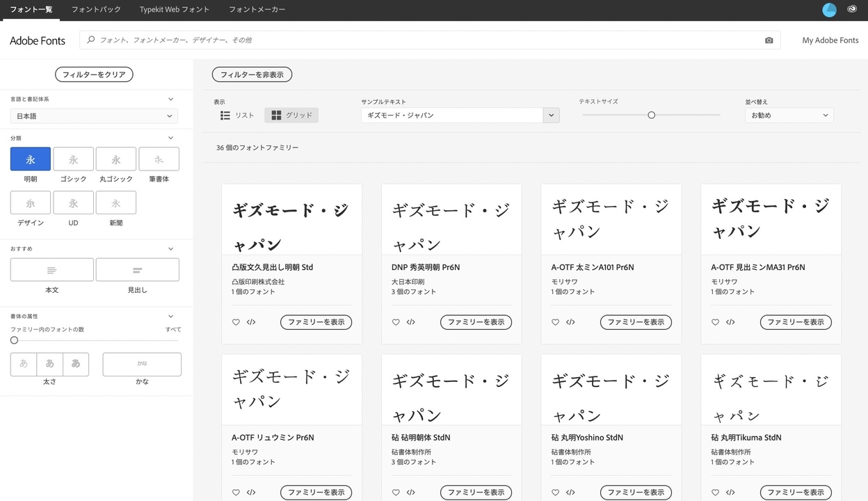Screen dimensions: 868x501
Task: Toggle 本文 recommended use filter
Action: click(51, 270)
